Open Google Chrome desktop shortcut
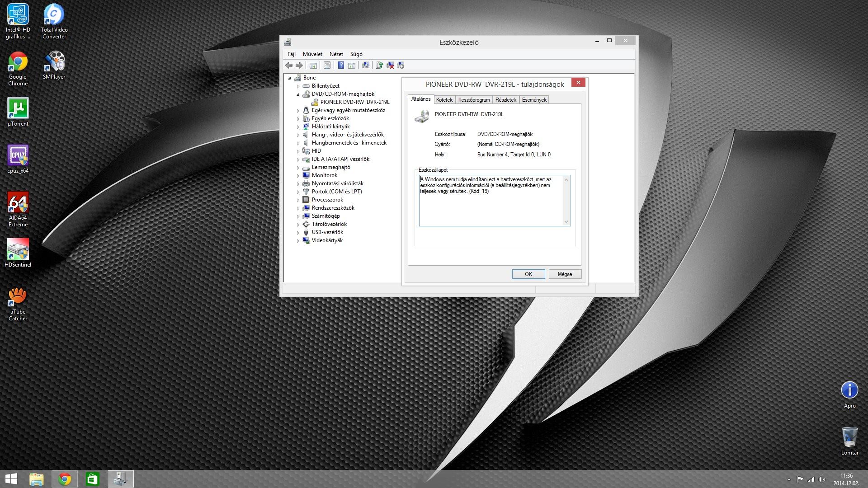This screenshot has height=488, width=868. tap(18, 69)
